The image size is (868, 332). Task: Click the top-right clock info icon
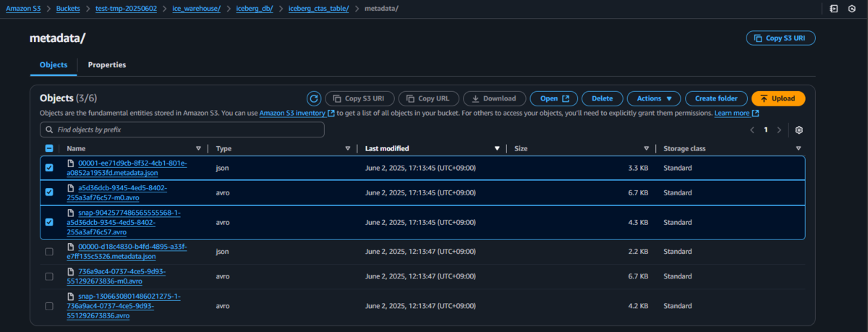(x=852, y=9)
